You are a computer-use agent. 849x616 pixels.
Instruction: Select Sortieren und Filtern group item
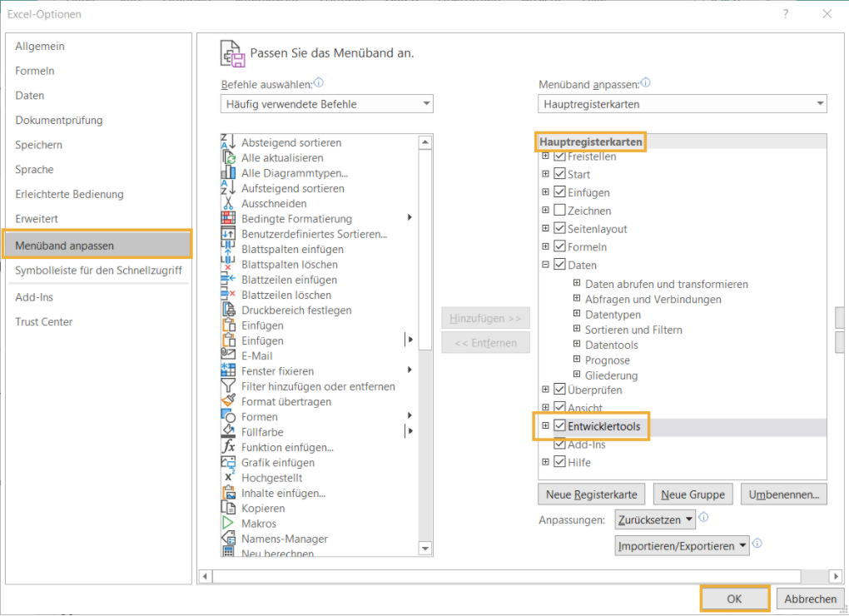(x=633, y=330)
